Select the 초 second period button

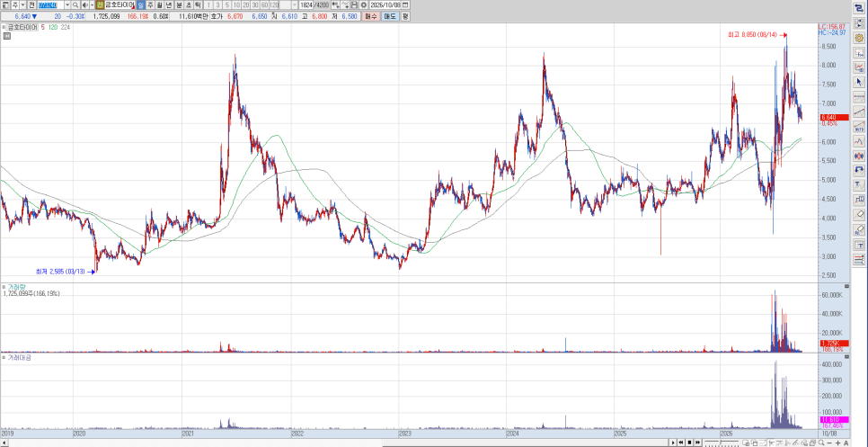coord(188,4)
